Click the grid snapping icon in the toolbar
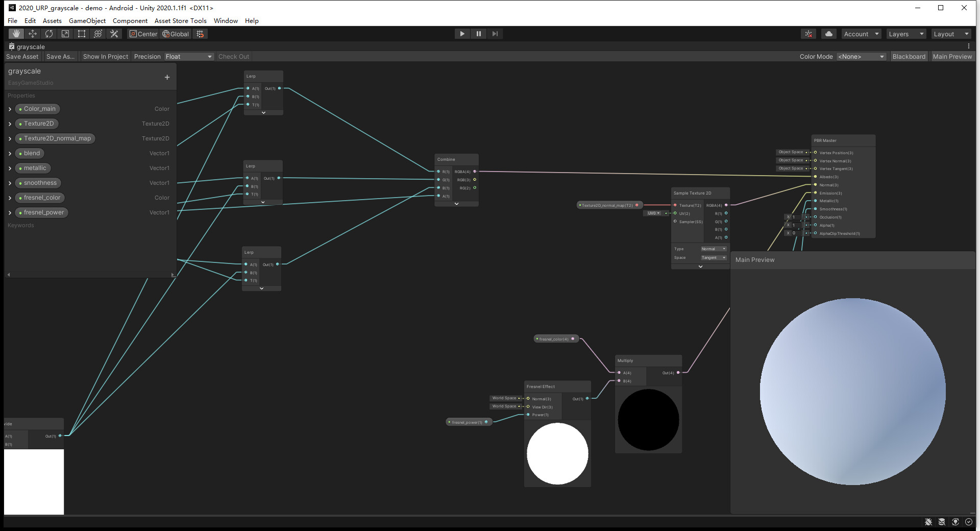This screenshot has height=531, width=980. pyautogui.click(x=199, y=33)
